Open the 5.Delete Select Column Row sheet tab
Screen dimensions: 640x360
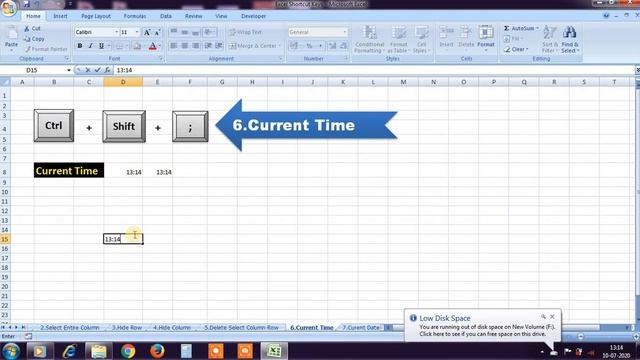coord(242,327)
